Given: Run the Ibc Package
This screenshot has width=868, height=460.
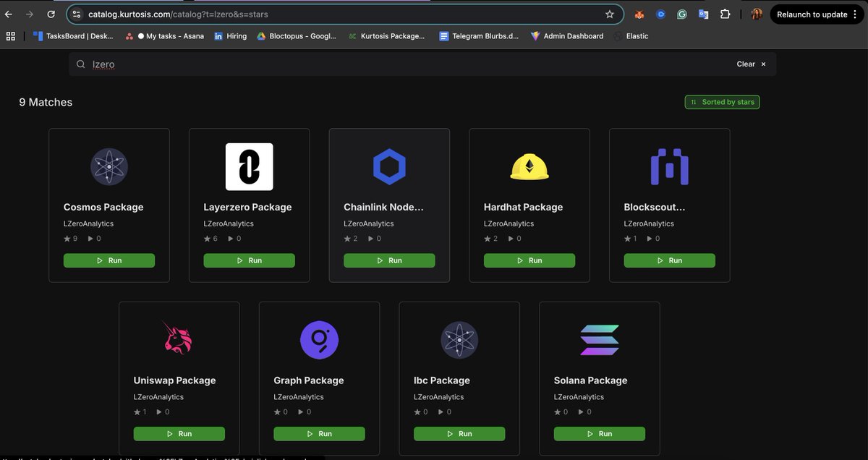Looking at the screenshot, I should point(459,434).
